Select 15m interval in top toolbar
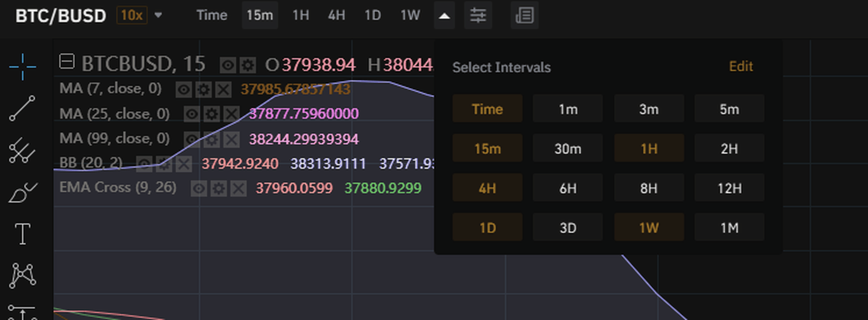Image resolution: width=868 pixels, height=320 pixels. (x=260, y=15)
